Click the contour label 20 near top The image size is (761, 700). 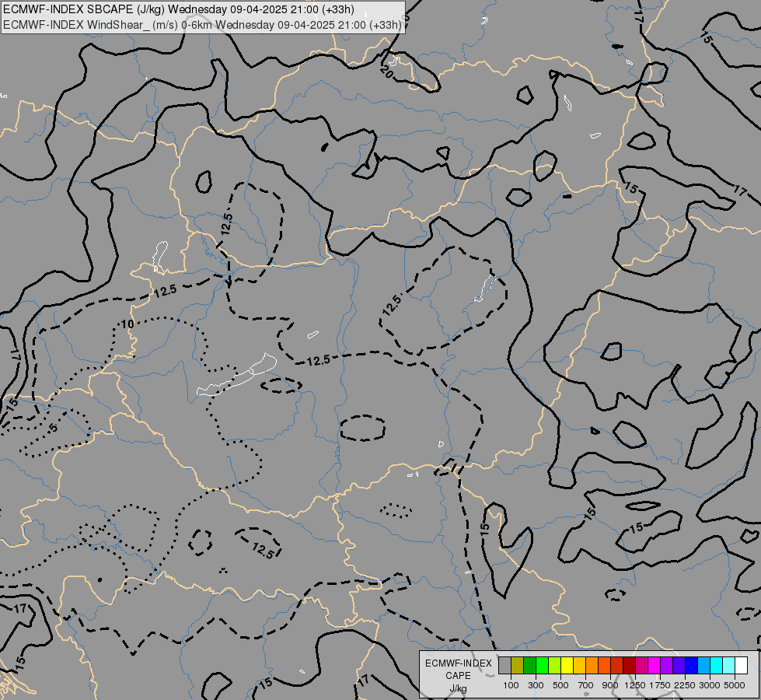pyautogui.click(x=387, y=72)
